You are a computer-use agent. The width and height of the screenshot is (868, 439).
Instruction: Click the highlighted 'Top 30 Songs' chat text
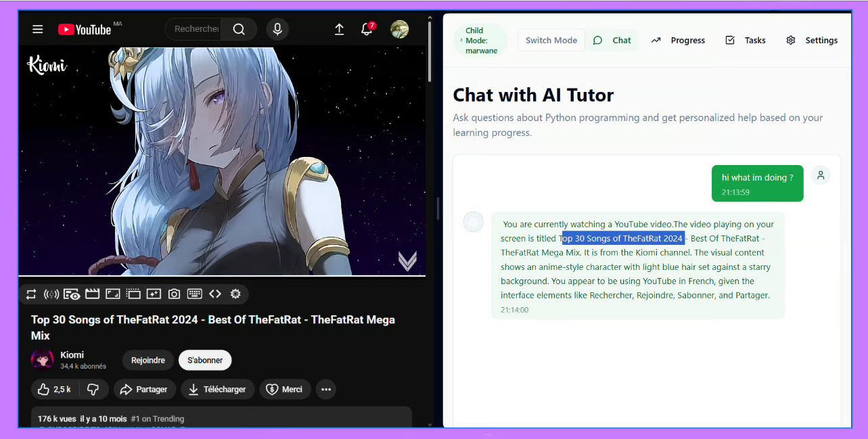(x=623, y=238)
